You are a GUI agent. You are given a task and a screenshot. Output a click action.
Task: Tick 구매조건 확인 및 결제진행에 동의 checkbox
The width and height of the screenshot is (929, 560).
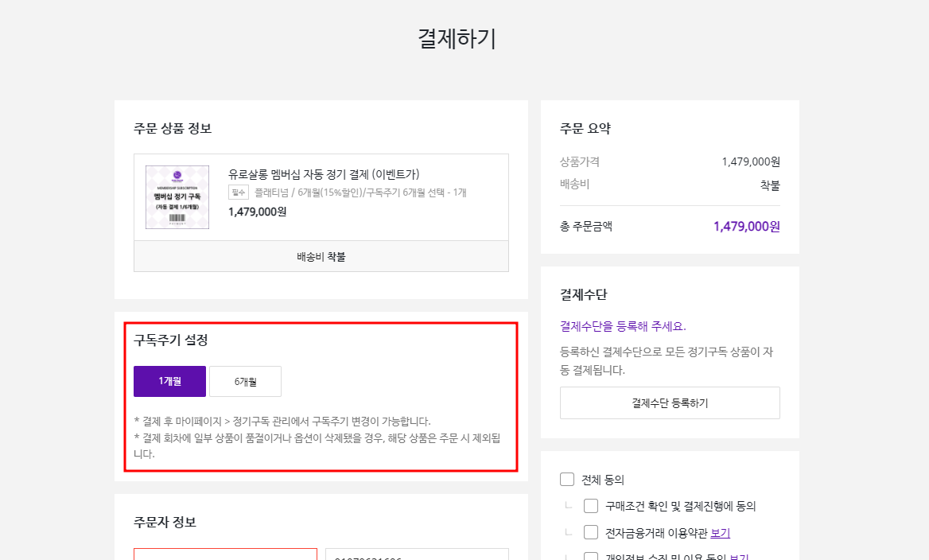pos(591,506)
